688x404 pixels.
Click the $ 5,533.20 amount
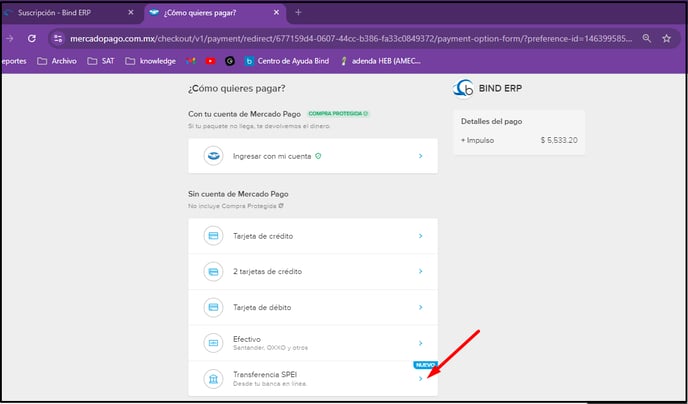click(x=559, y=141)
